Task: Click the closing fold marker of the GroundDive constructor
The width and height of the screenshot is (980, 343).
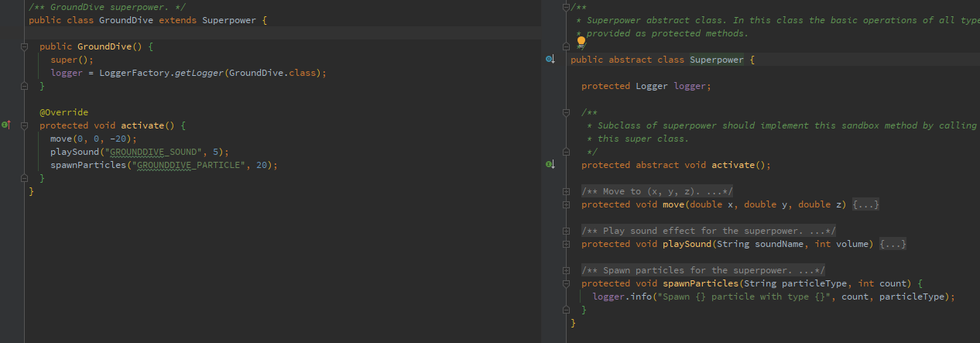Action: 25,86
